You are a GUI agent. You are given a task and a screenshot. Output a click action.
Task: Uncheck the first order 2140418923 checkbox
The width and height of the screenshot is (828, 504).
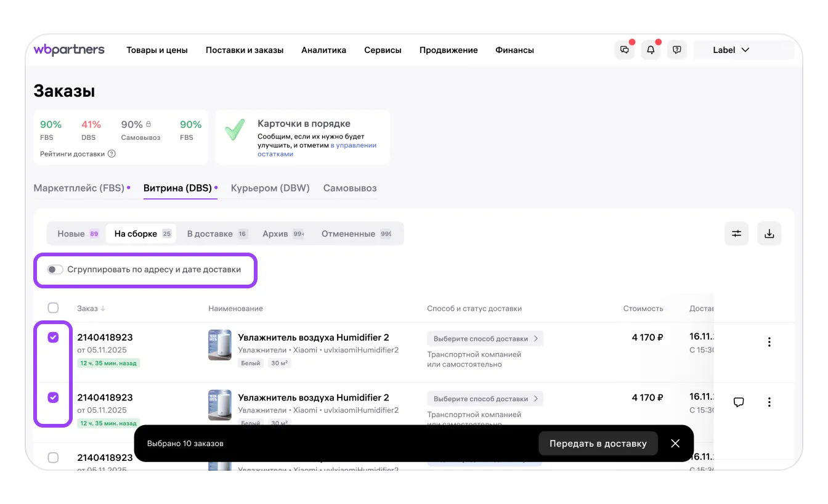(x=53, y=337)
